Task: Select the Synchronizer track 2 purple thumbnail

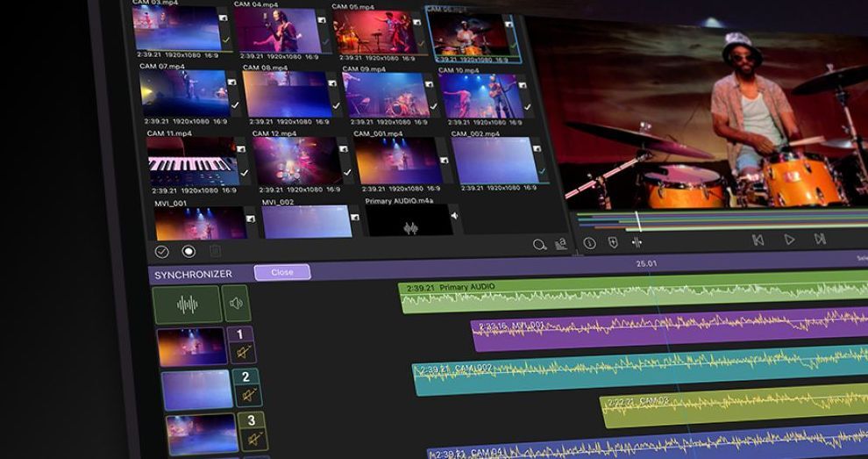Action: pos(197,390)
